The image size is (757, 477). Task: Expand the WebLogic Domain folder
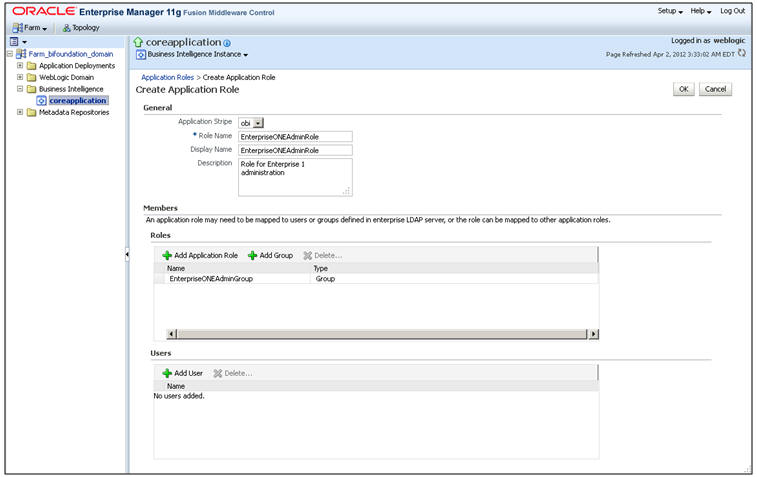[x=20, y=77]
